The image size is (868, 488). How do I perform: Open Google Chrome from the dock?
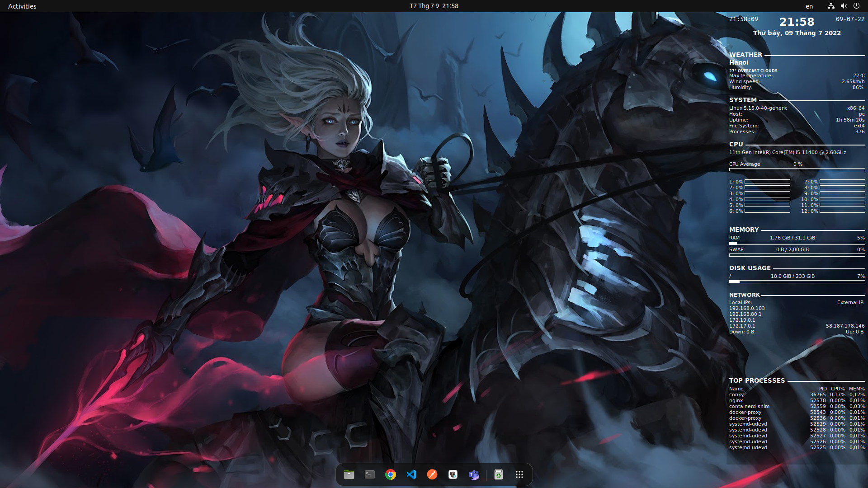(391, 474)
